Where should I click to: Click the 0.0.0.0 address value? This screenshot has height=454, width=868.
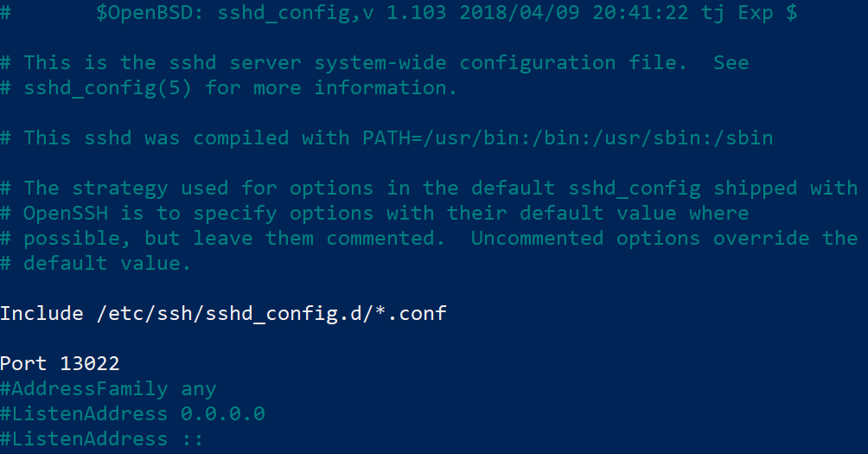223,413
